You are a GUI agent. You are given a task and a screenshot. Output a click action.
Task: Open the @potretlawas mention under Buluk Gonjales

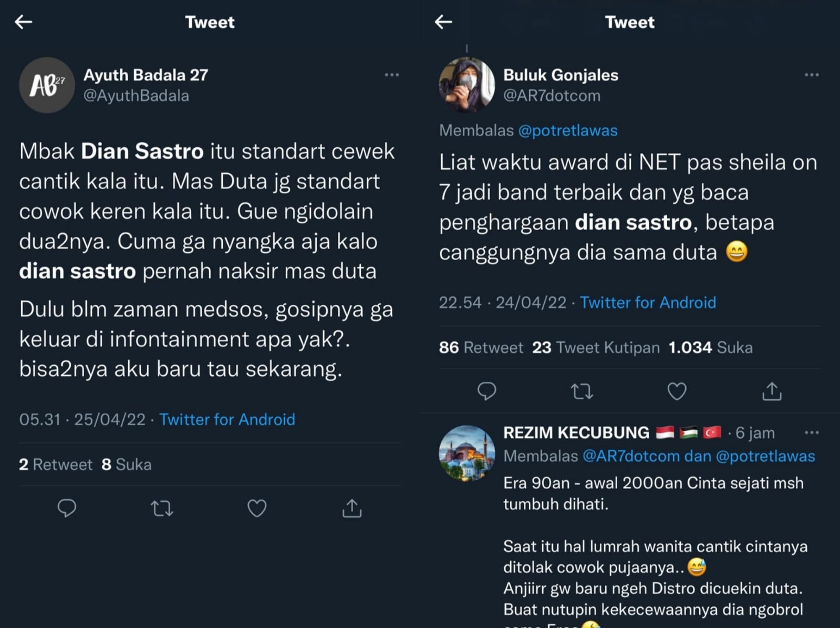coord(567,130)
